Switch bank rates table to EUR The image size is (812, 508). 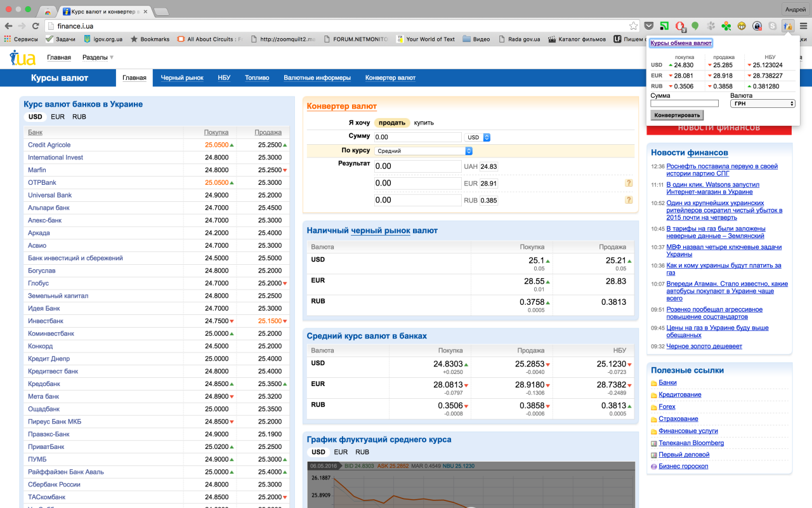tap(58, 117)
